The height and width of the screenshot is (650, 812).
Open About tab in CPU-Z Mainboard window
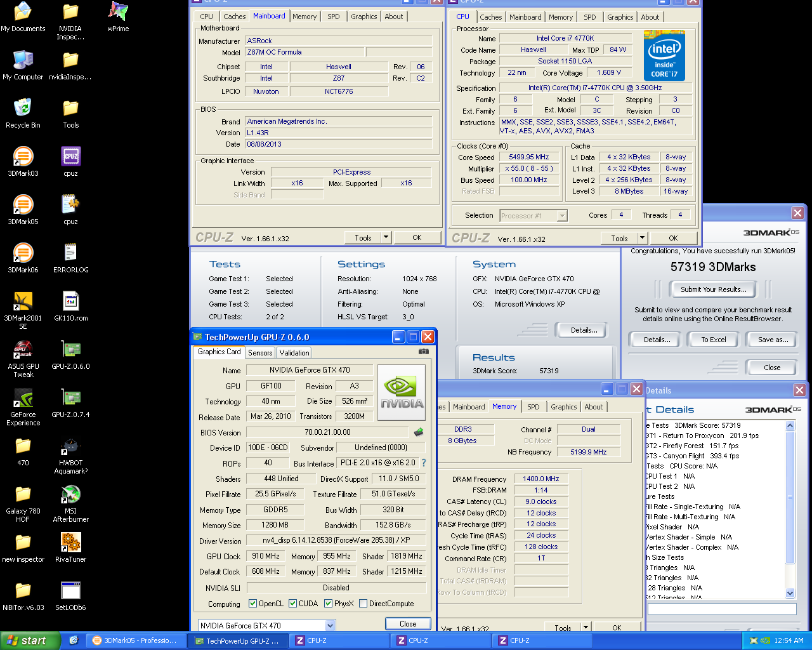tap(394, 17)
